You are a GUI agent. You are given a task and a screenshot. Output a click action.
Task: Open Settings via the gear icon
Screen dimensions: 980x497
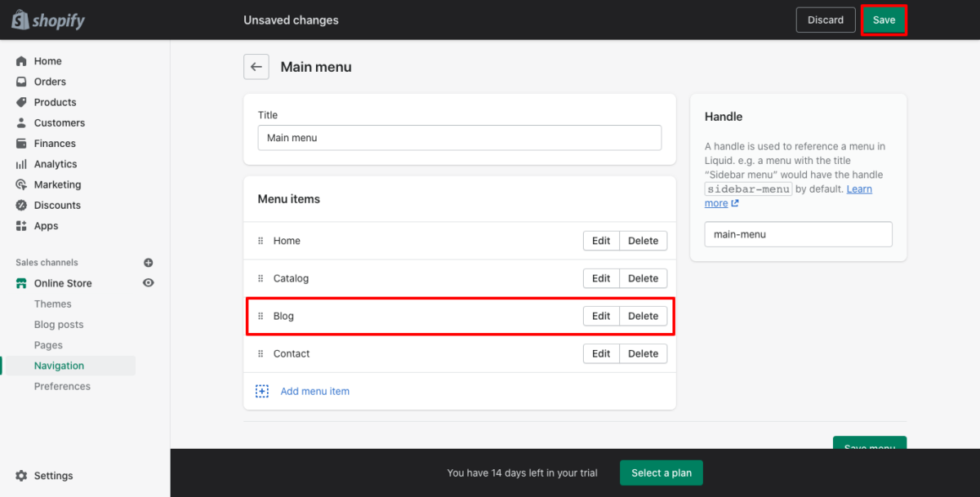[21, 476]
